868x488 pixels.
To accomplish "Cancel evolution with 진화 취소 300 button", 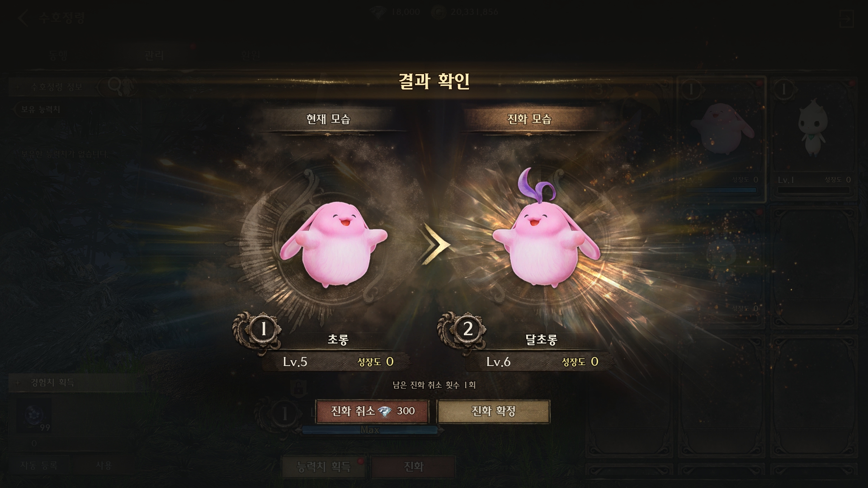I will 372,411.
